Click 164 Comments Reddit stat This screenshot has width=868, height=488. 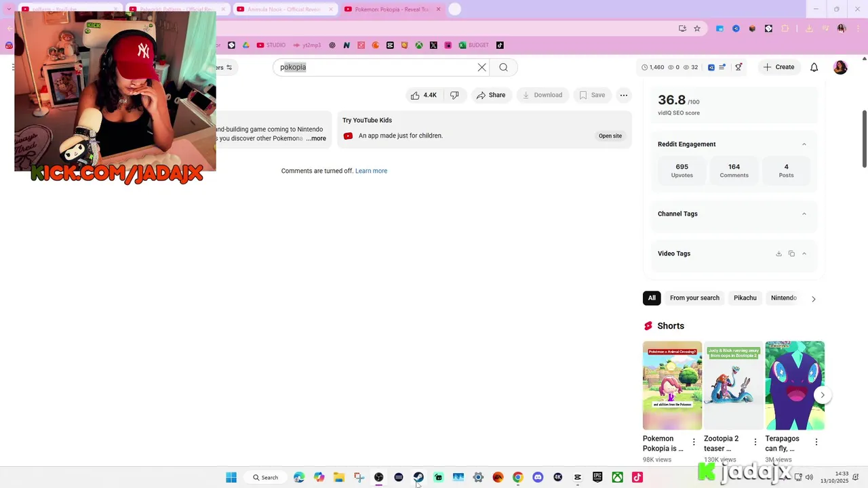tap(734, 170)
